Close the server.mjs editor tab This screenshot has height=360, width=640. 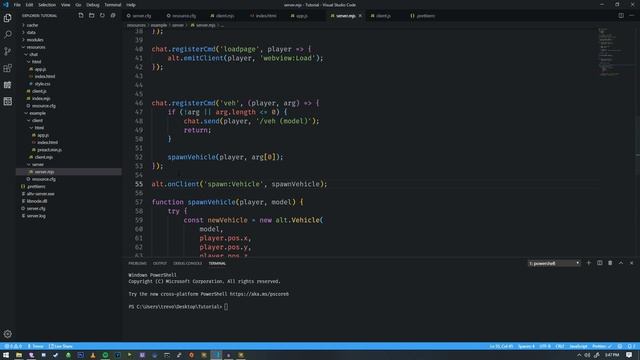coord(360,16)
